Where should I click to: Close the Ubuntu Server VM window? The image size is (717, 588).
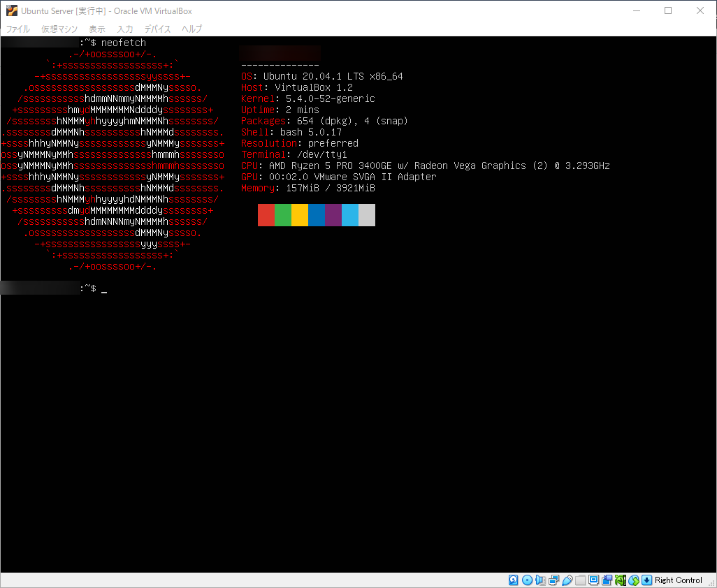point(700,10)
